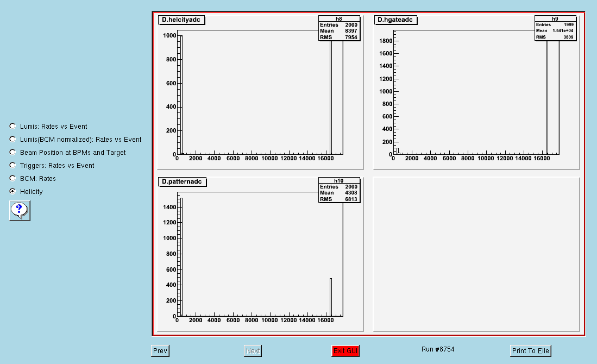Choose Beam Position at BPMs and Target
The width and height of the screenshot is (597, 364).
(x=12, y=152)
